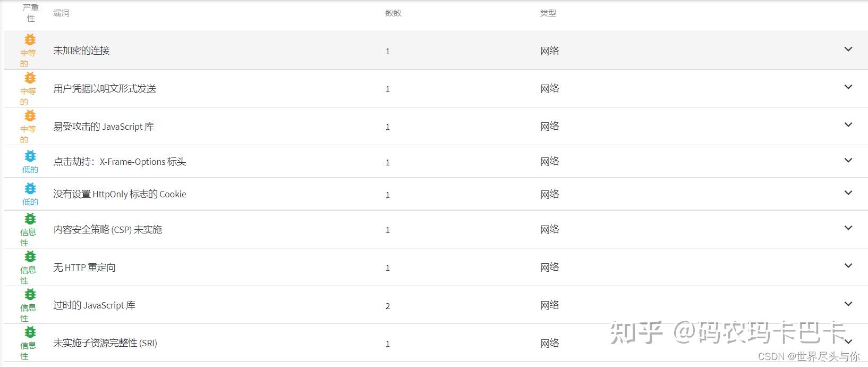Click the green bug icon for 无 HTTP 重定向
The width and height of the screenshot is (868, 367).
point(30,257)
